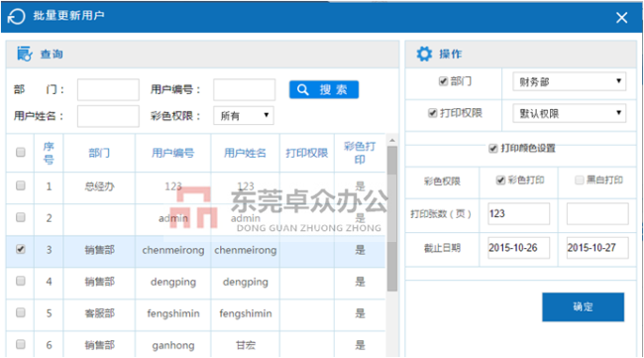Close the 批量更新用户 dialog

tap(621, 17)
